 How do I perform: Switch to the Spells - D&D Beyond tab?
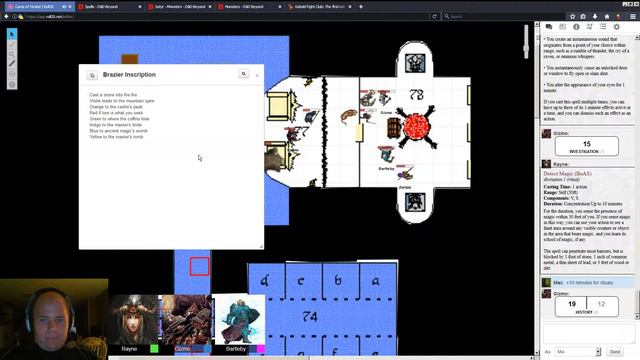pos(109,7)
